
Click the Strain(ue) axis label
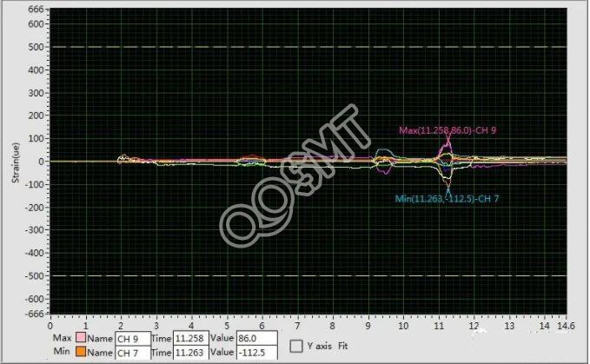point(16,162)
